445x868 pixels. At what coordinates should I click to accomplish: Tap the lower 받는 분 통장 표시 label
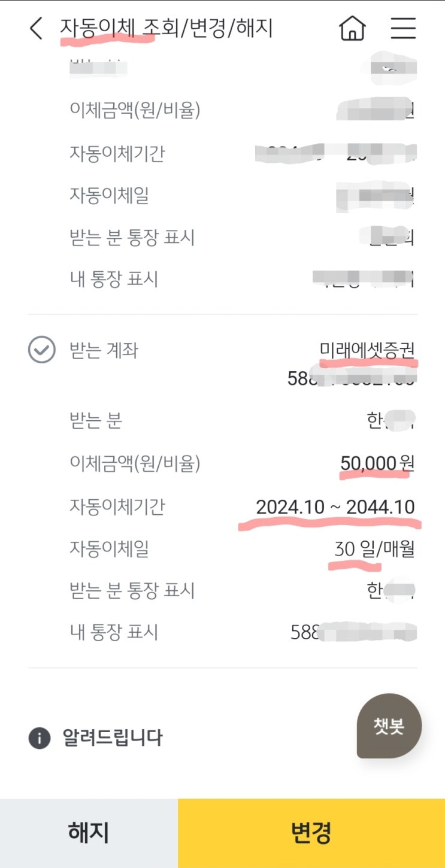coord(132,591)
